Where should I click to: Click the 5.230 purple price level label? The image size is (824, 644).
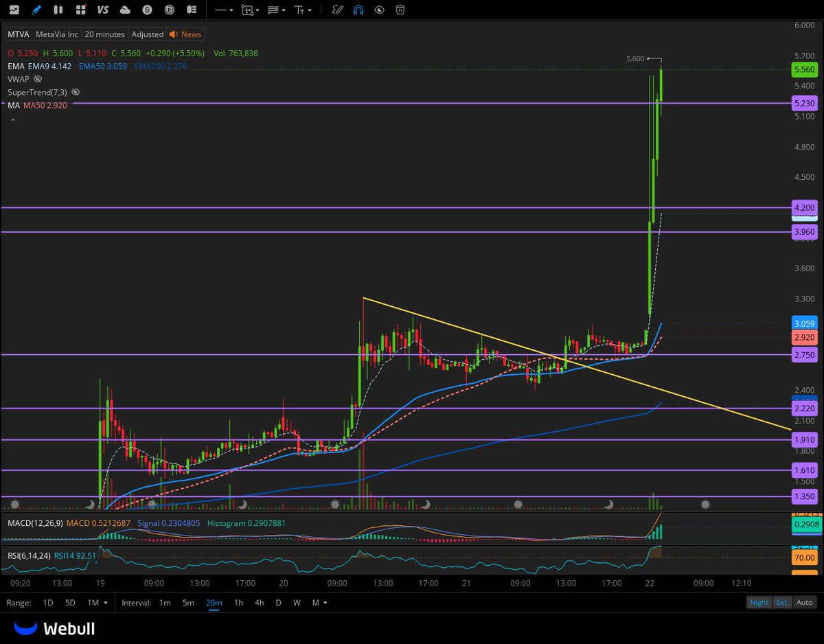click(x=804, y=103)
